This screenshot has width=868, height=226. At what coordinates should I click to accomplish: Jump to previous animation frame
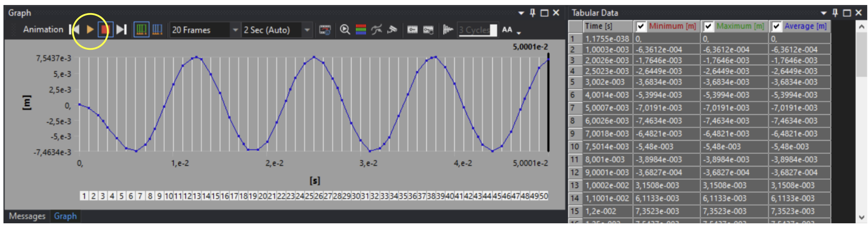[75, 30]
